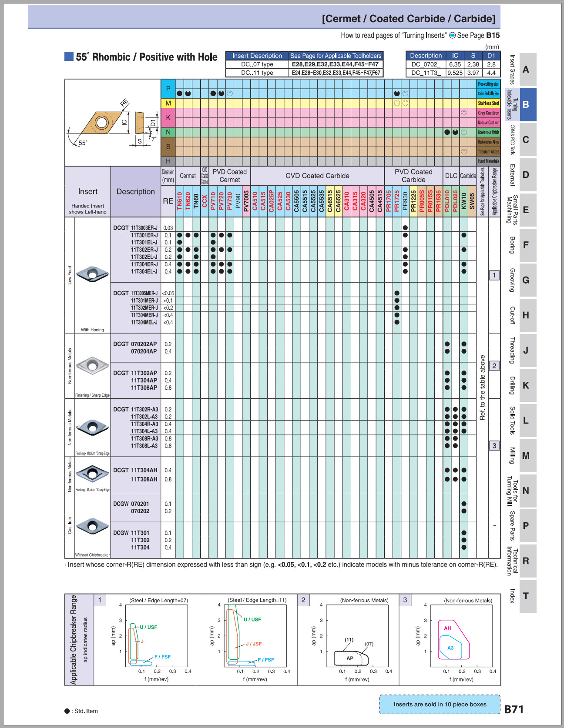Select the insert image beside DCGT 11T304AH
Image resolution: width=564 pixels, height=728 pixels.
(92, 473)
